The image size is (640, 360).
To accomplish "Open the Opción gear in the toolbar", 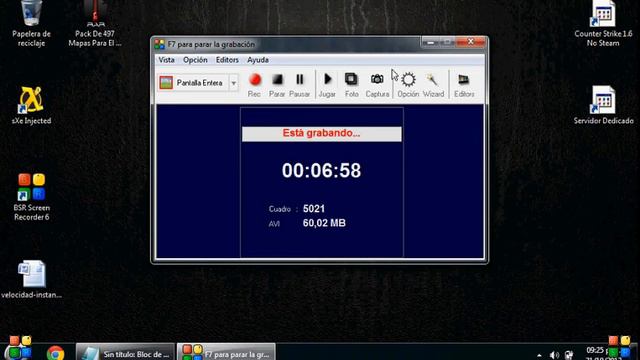I will coord(408,85).
